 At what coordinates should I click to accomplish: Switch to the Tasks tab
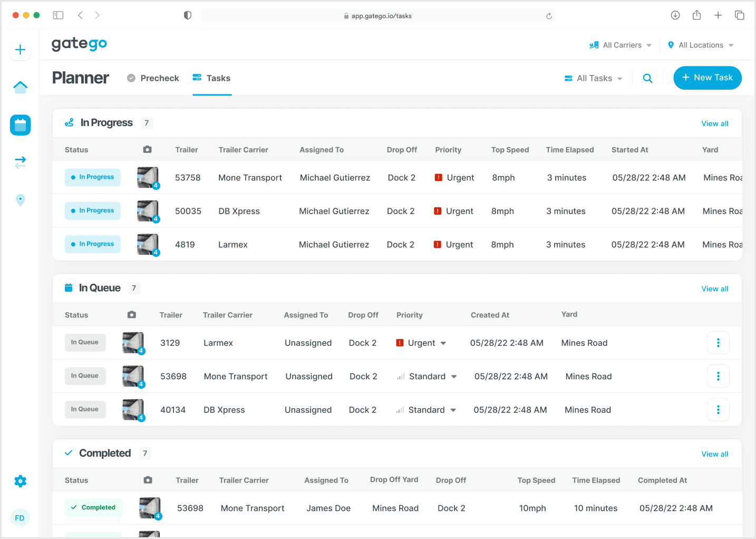click(x=212, y=78)
